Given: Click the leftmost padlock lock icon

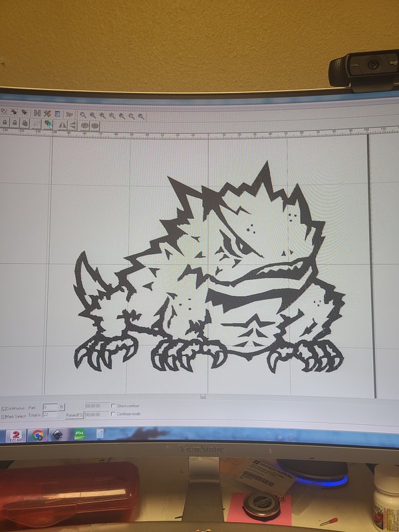Looking at the screenshot, I should pyautogui.click(x=5, y=122).
